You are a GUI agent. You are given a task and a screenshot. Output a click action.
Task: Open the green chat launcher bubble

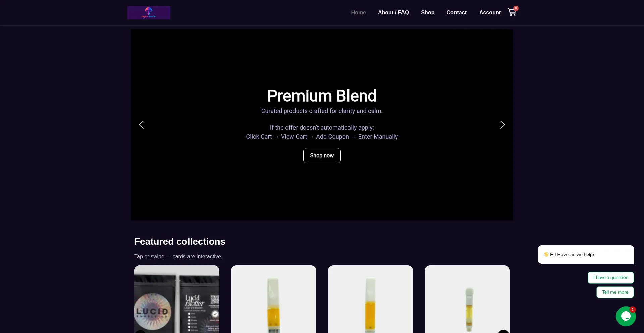pyautogui.click(x=625, y=316)
